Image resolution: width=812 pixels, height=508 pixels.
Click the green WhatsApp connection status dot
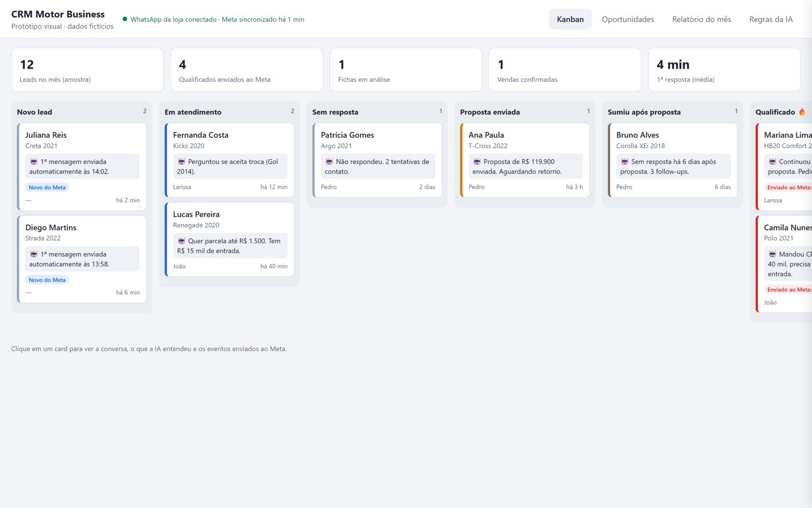tap(125, 19)
